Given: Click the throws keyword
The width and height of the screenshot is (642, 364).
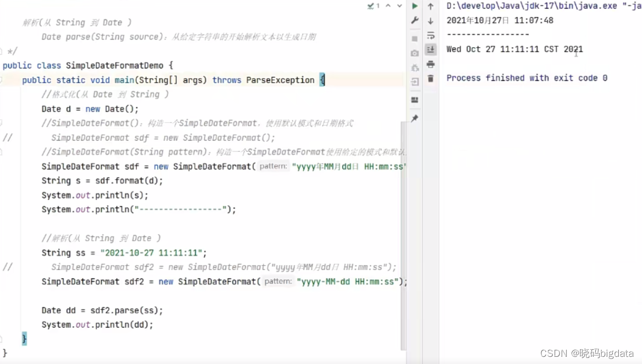Looking at the screenshot, I should 227,80.
